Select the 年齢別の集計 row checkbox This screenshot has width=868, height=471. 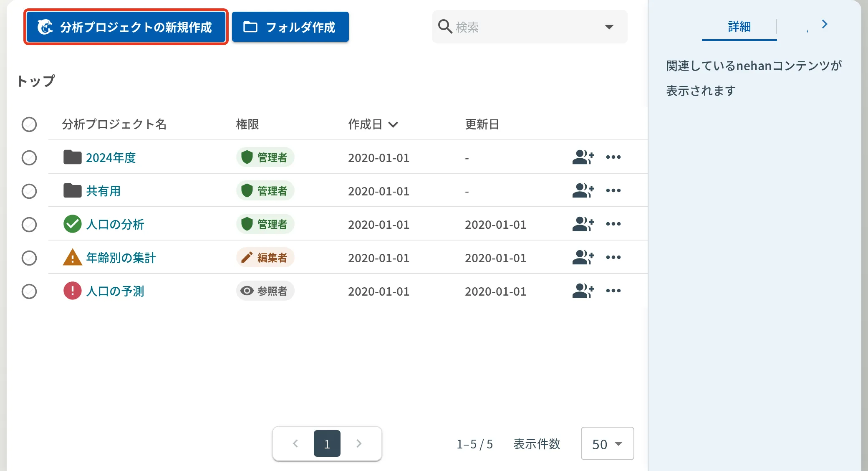click(29, 258)
